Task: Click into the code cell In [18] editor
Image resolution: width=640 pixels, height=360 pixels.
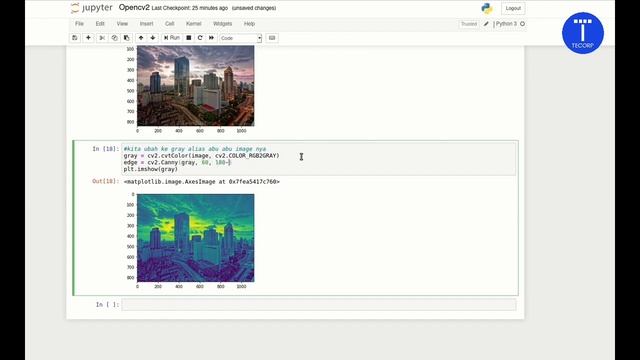Action: pyautogui.click(x=318, y=159)
